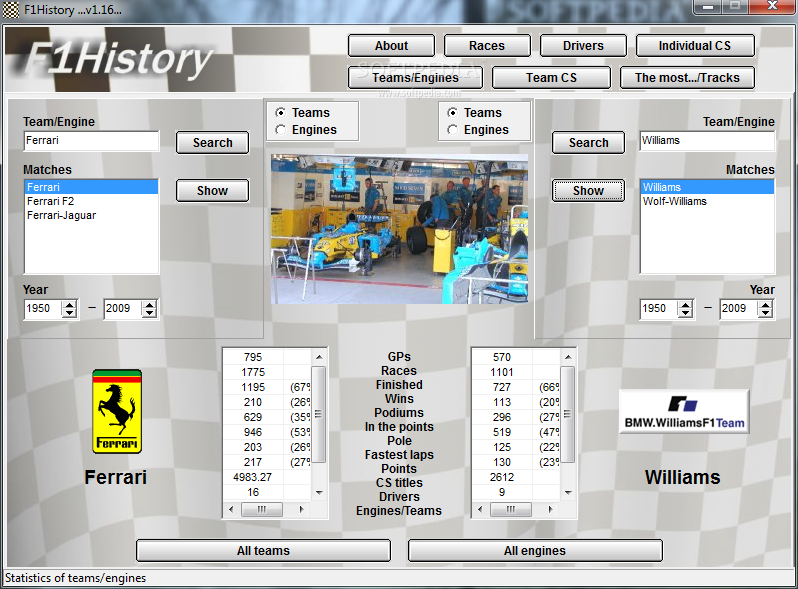Click the Williams stats scroll-up arrow
Image resolution: width=798 pixels, height=589 pixels.
pos(568,357)
